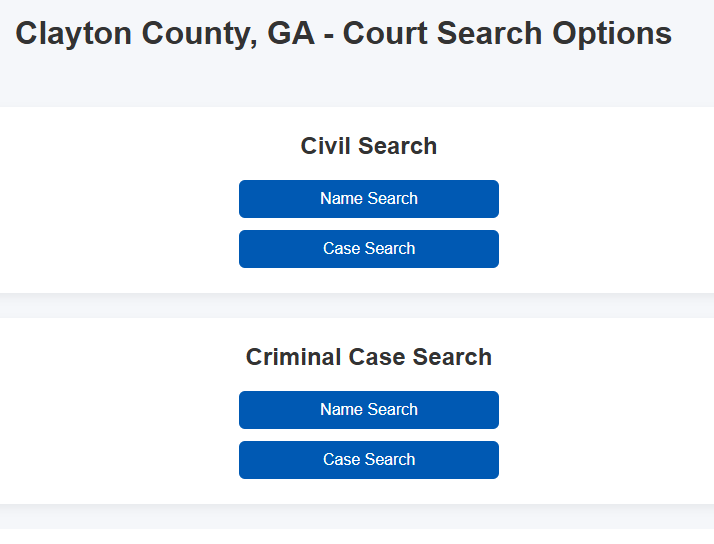
Task: Click the Clayton County page title
Action: (343, 33)
